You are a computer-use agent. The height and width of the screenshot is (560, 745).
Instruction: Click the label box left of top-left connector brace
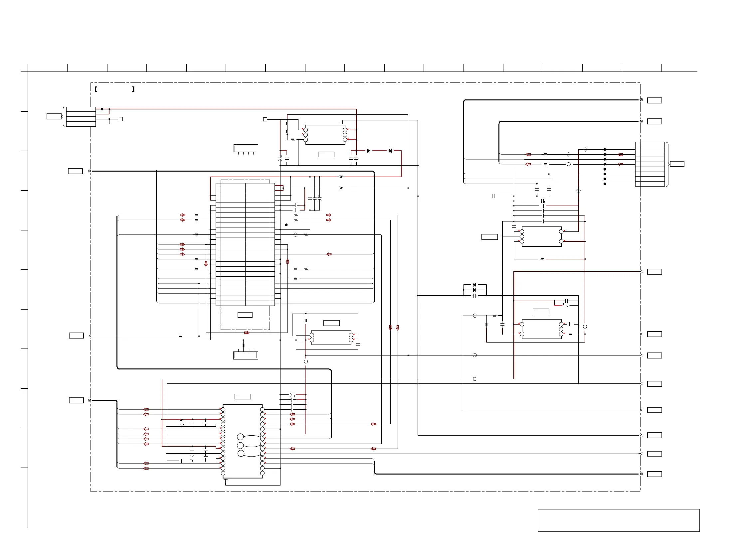[x=54, y=116]
